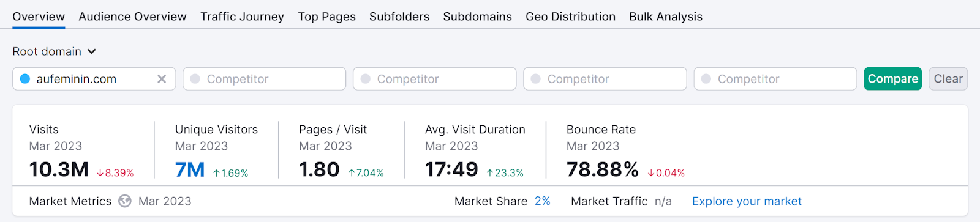Expand the Root domain dropdown
The height and width of the screenshot is (222, 980).
[55, 51]
